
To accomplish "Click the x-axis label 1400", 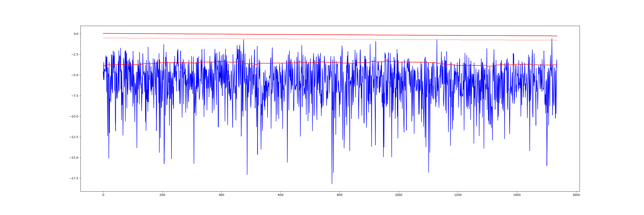I will pyautogui.click(x=517, y=195).
